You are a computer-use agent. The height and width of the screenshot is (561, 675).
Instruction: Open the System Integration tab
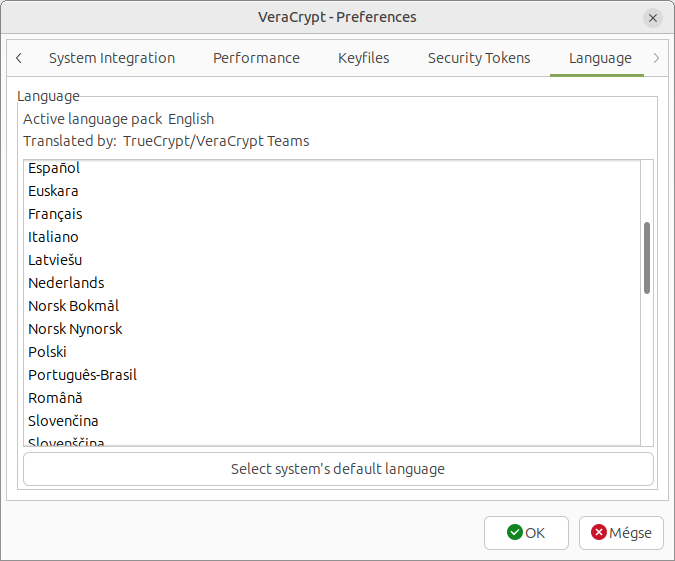(x=112, y=58)
